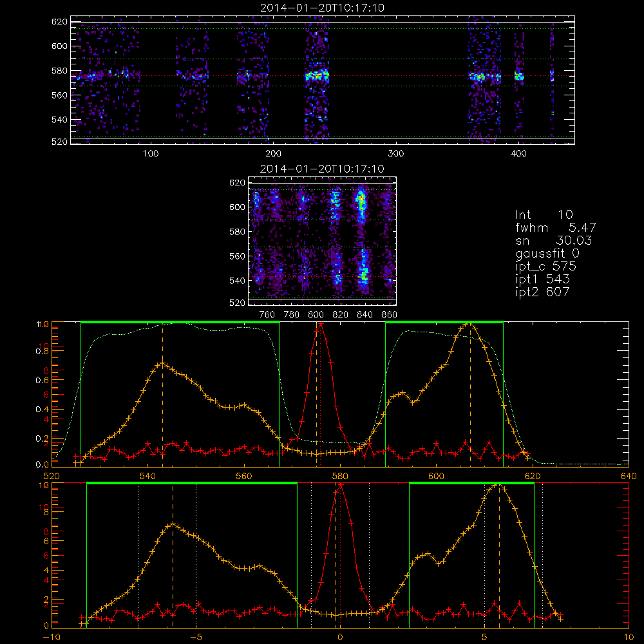Click the top spectrogram title 2014-01-20T10:17:10

(x=323, y=7)
